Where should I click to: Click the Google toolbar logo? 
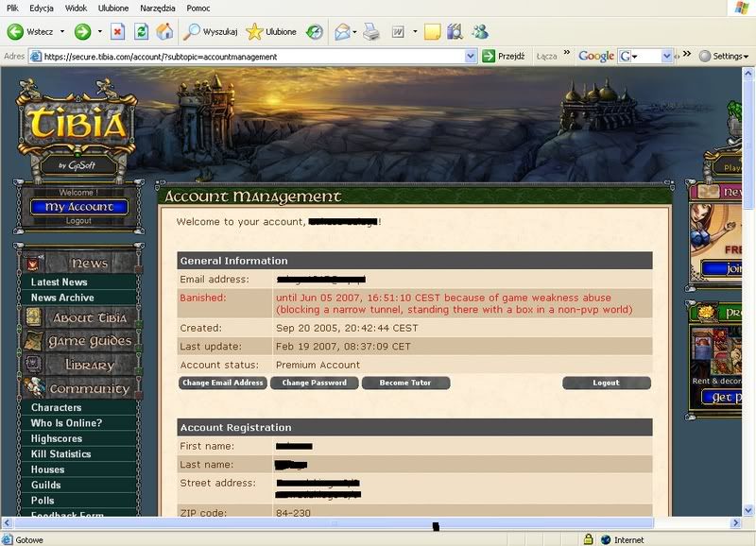596,56
